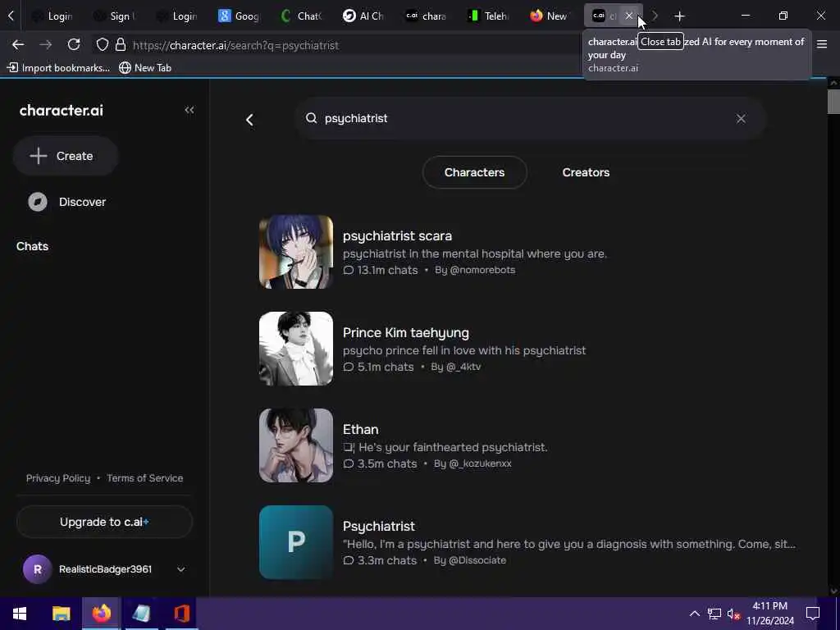
Task: Click the character.ai logo
Action: [x=61, y=111]
